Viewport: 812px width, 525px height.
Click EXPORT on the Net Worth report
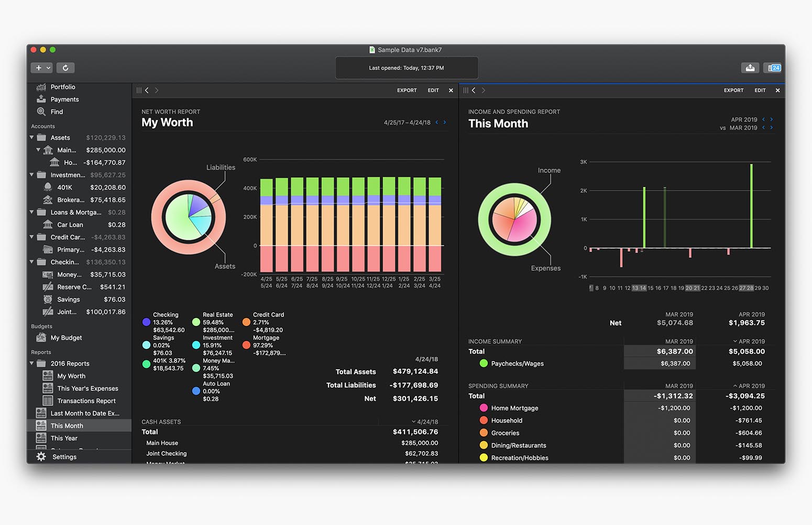point(407,90)
